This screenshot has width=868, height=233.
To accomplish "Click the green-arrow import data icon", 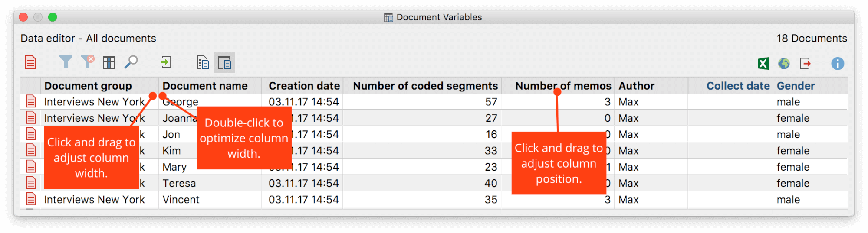I will 166,62.
